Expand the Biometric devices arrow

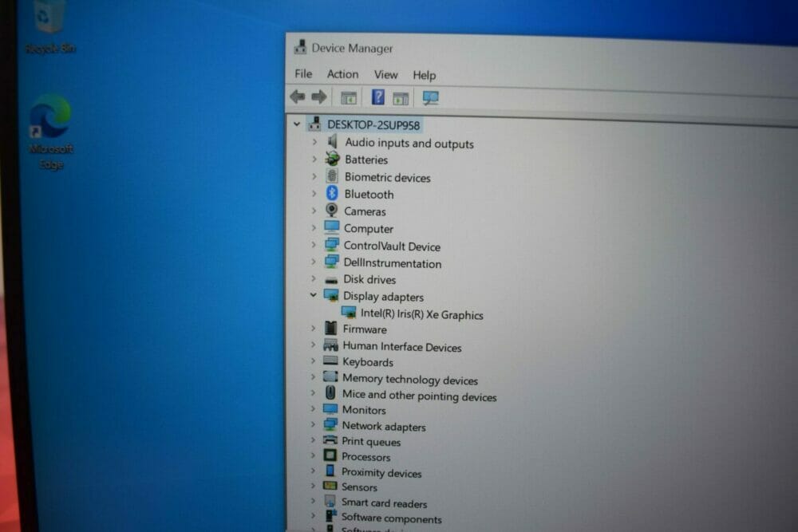pyautogui.click(x=314, y=176)
